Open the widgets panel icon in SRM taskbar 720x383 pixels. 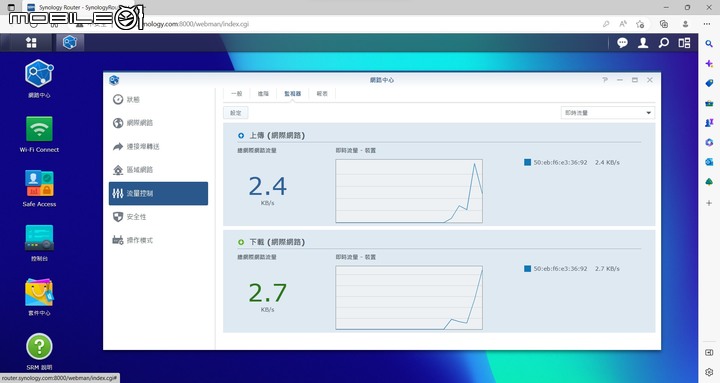click(684, 43)
